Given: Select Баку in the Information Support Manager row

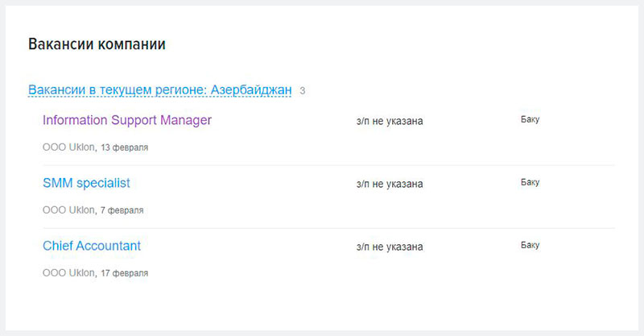Looking at the screenshot, I should 530,120.
